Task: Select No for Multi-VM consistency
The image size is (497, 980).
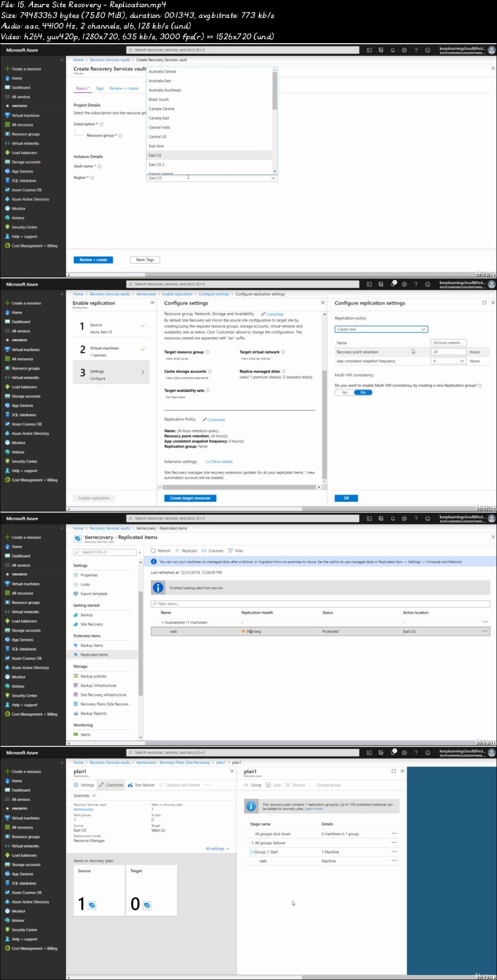Action: pyautogui.click(x=363, y=392)
